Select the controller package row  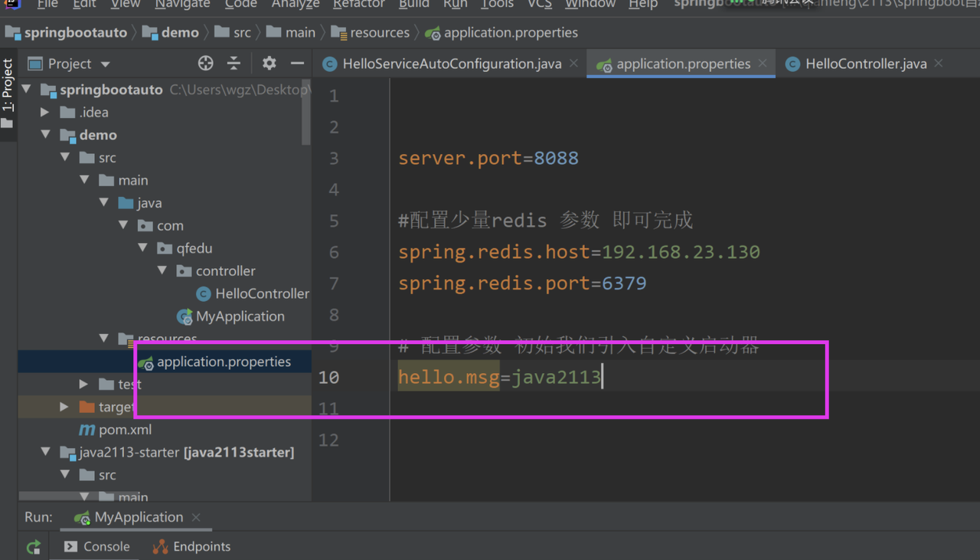[165, 270]
